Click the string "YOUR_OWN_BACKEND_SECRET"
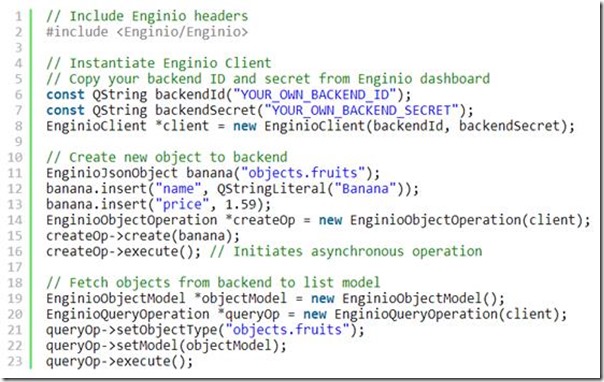The height and width of the screenshot is (382, 604). click(361, 110)
